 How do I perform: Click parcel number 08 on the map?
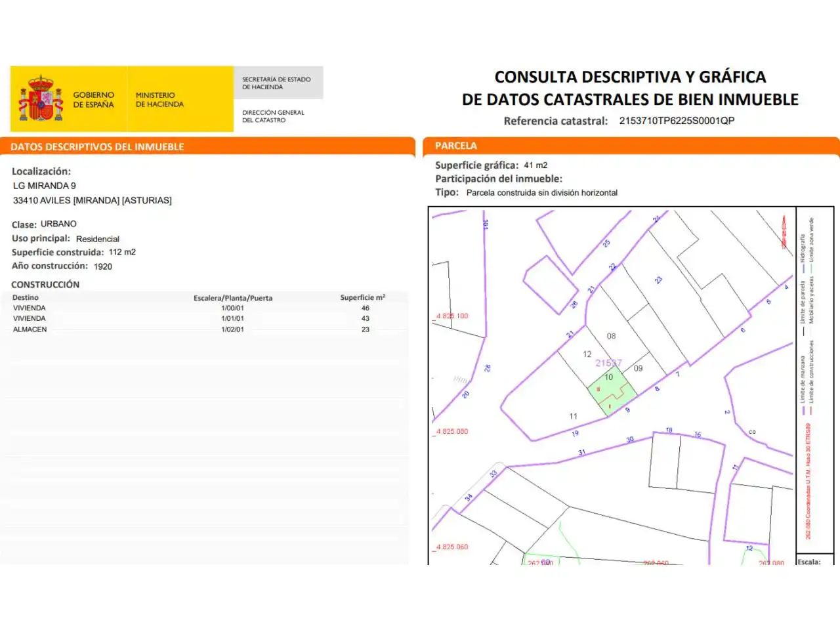pyautogui.click(x=611, y=336)
